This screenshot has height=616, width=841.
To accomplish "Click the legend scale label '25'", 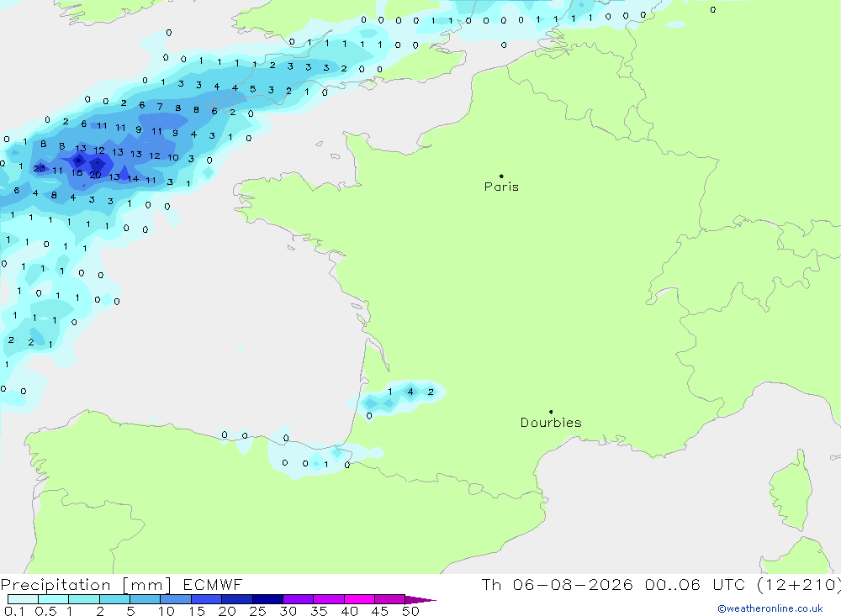I will coord(257,611).
